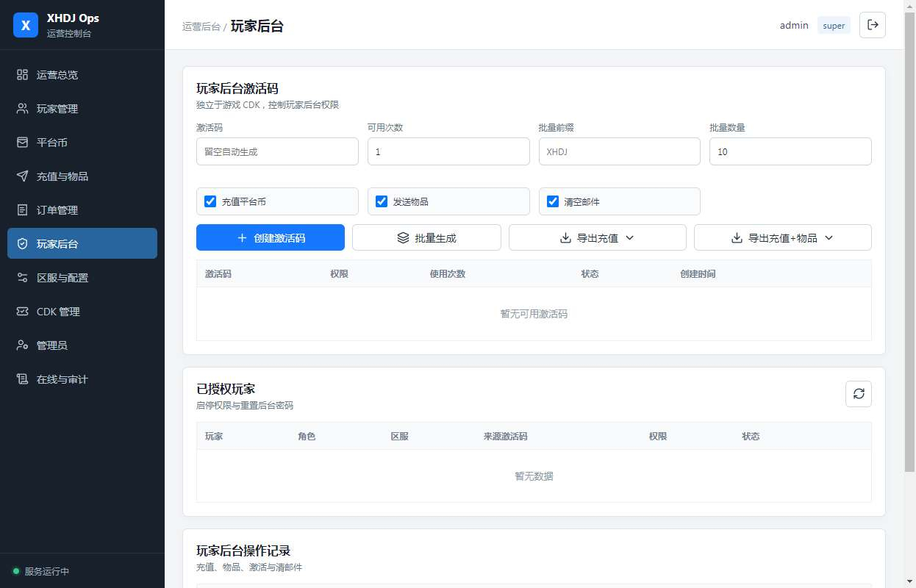The height and width of the screenshot is (588, 916).
Task: Uncheck the 充值平台币 checkbox
Action: [x=210, y=201]
